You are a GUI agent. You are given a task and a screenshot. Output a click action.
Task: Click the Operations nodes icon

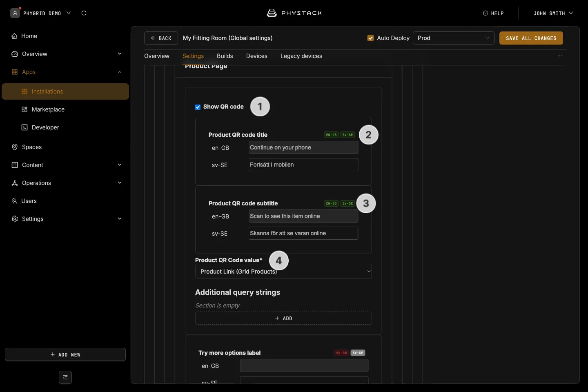coord(15,183)
